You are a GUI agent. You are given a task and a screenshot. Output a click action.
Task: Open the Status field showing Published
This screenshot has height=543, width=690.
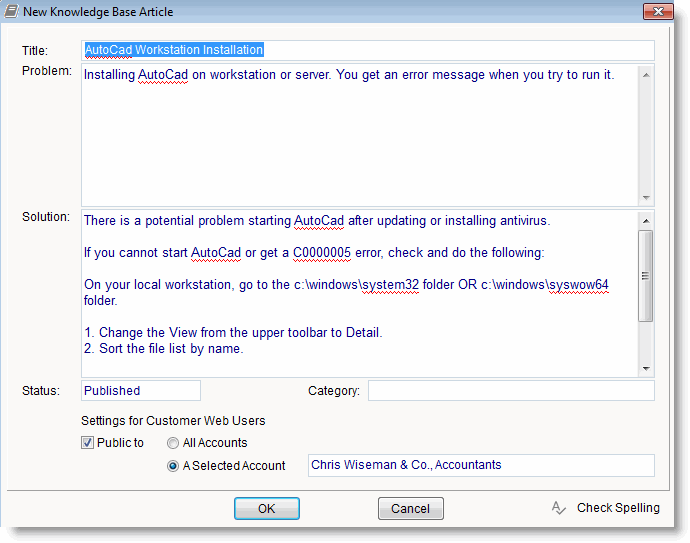tap(141, 391)
